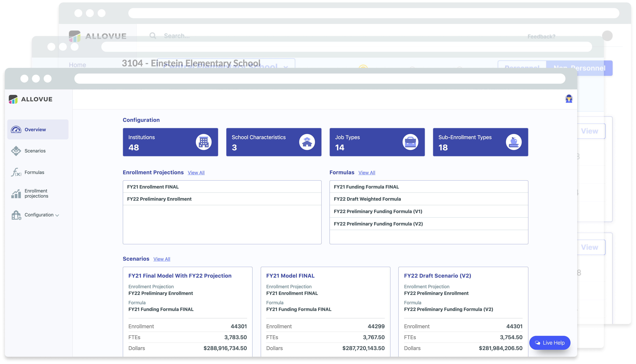Open FY22 Preliminary Enrollment list item
The width and height of the screenshot is (636, 364).
tap(159, 199)
